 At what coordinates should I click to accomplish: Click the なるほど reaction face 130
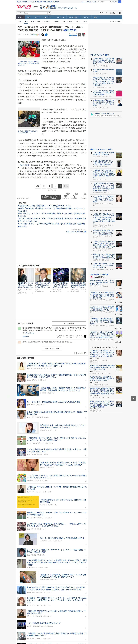click(70, 336)
